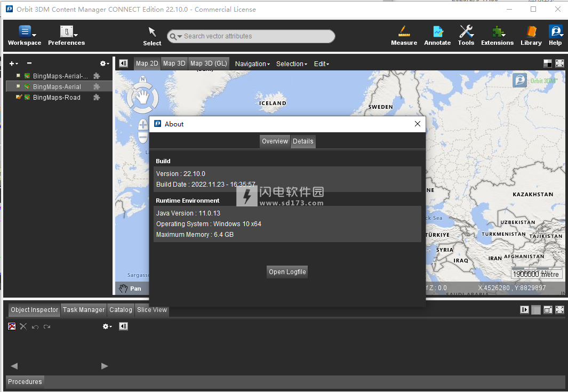Image resolution: width=568 pixels, height=392 pixels.
Task: Uncheck the BingMaps-Road visibility checkbox
Action: (x=19, y=97)
